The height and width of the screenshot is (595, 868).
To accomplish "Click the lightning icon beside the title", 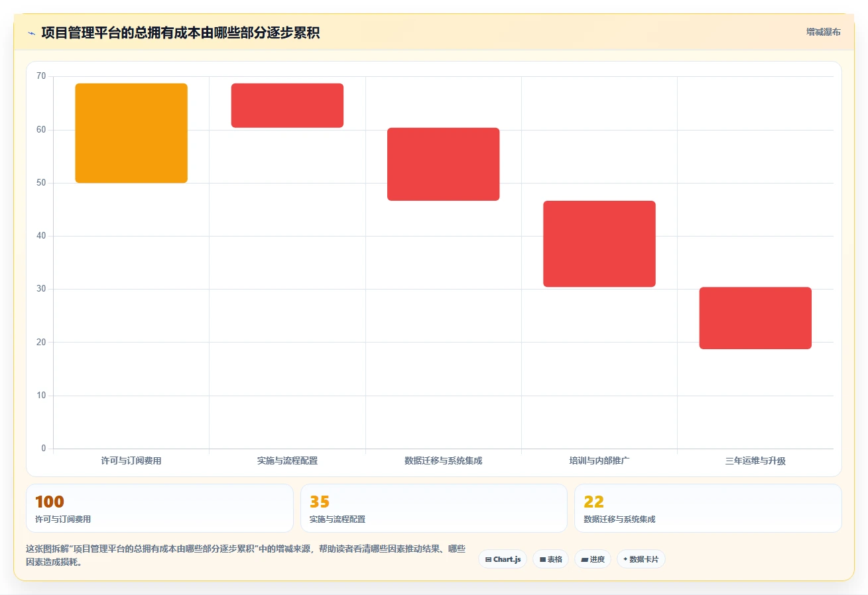I will point(31,32).
